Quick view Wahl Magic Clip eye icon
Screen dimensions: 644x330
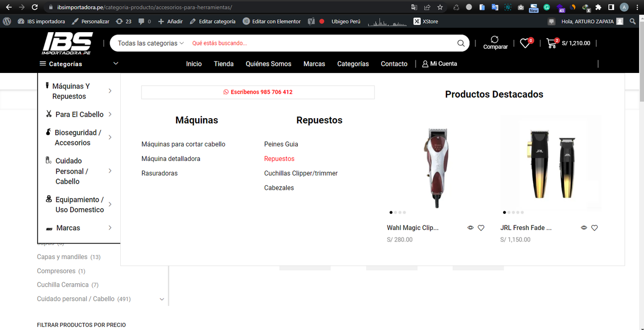click(470, 228)
